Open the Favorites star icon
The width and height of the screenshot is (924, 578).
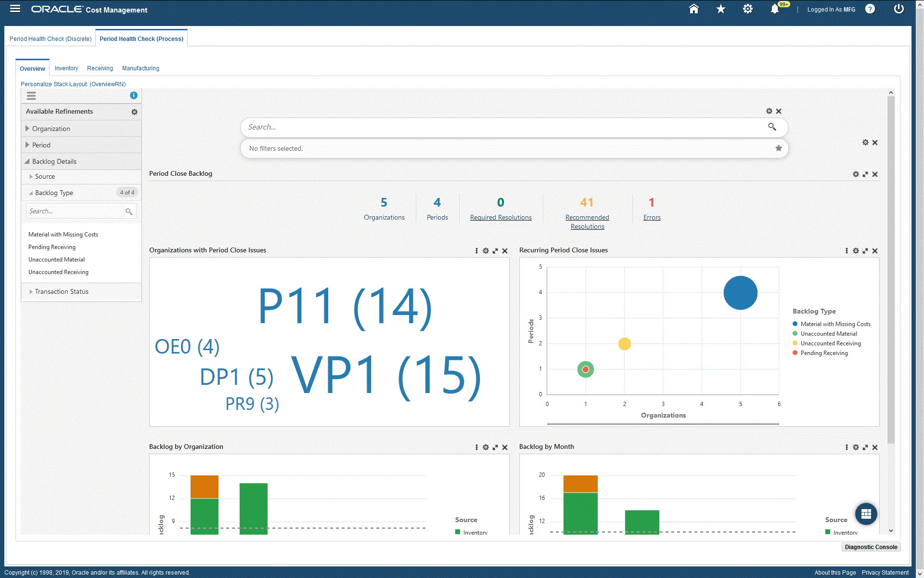(720, 9)
